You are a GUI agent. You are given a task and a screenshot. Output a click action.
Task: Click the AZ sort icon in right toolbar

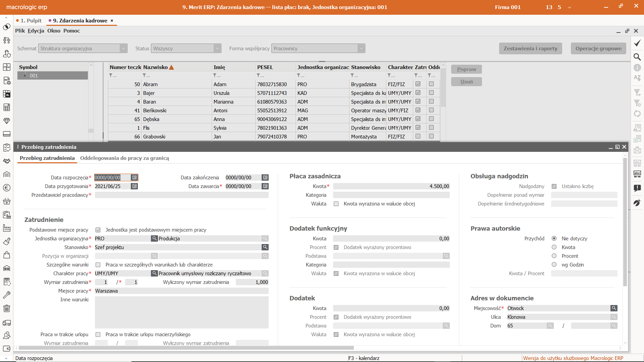[637, 78]
